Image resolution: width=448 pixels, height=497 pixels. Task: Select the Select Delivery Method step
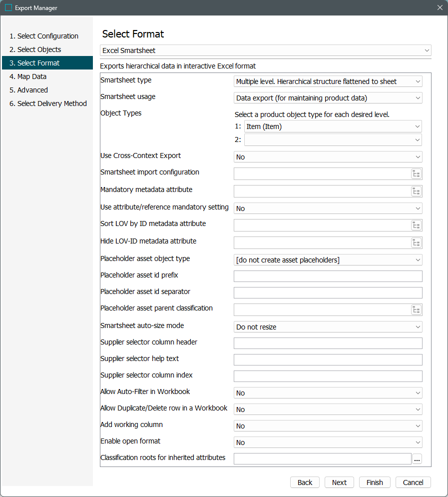[48, 103]
